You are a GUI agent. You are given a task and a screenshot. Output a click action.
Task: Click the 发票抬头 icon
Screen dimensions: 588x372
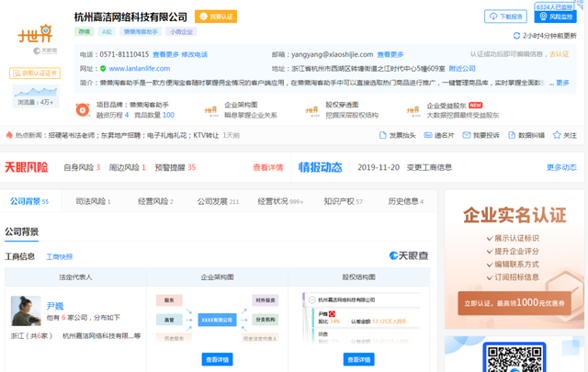pyautogui.click(x=383, y=135)
